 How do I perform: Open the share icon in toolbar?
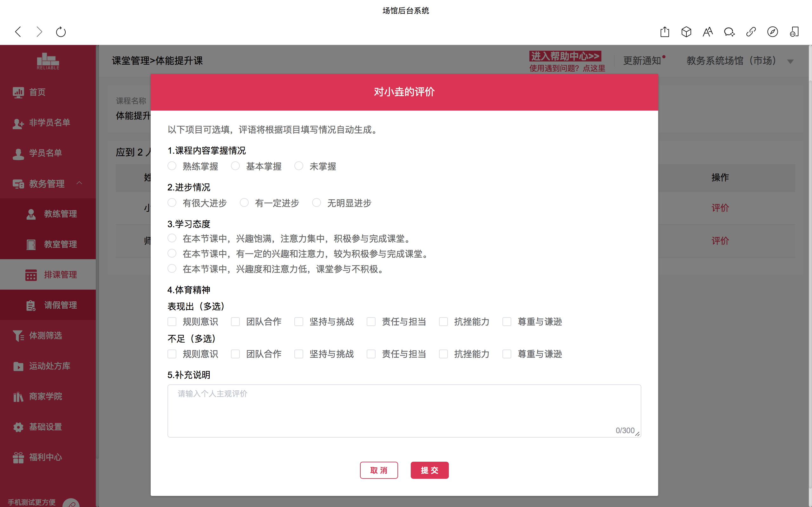(665, 32)
